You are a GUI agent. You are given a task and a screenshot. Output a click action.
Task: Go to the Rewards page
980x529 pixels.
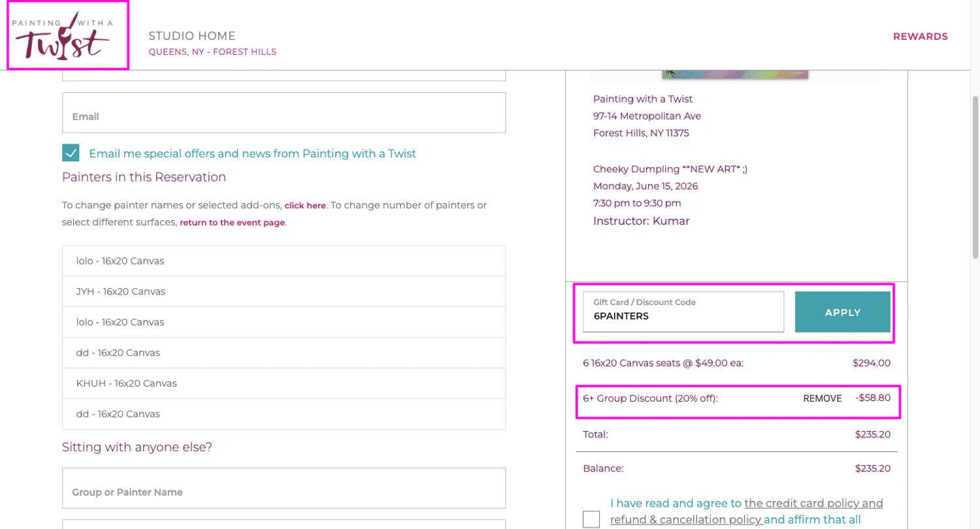click(920, 37)
